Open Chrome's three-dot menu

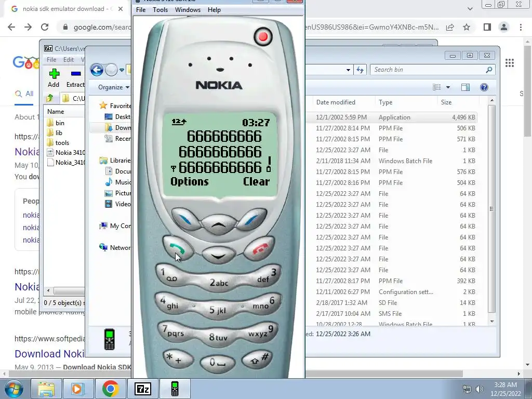coord(521,27)
